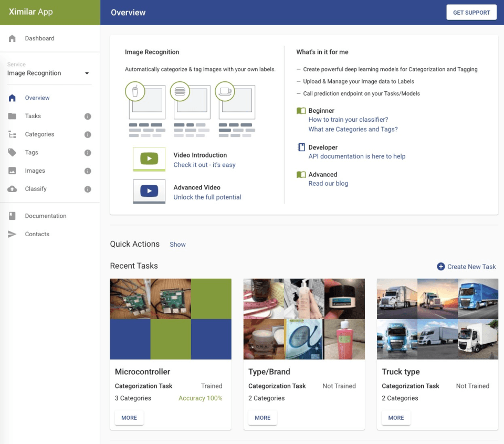504x444 pixels.
Task: Show the Quick Actions section
Action: (177, 245)
